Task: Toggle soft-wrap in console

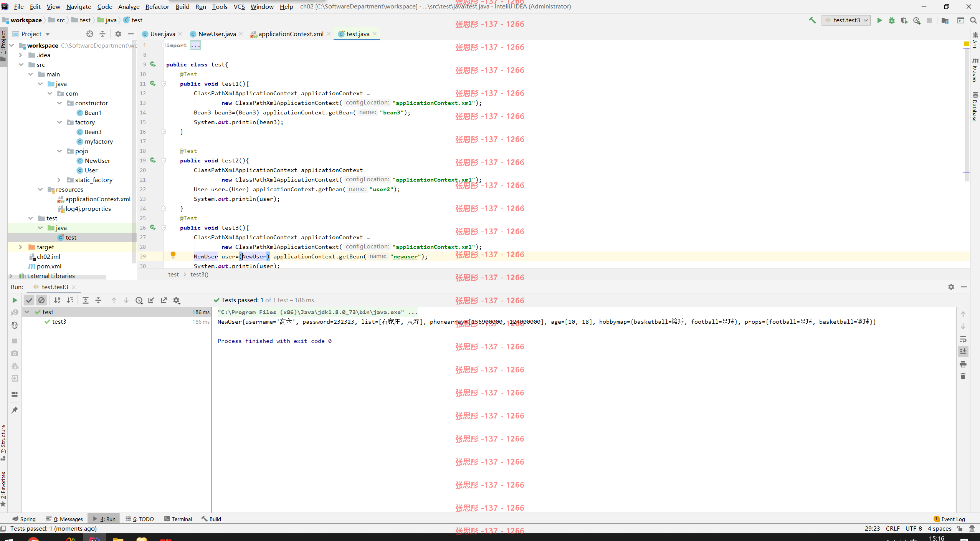Action: tap(963, 339)
